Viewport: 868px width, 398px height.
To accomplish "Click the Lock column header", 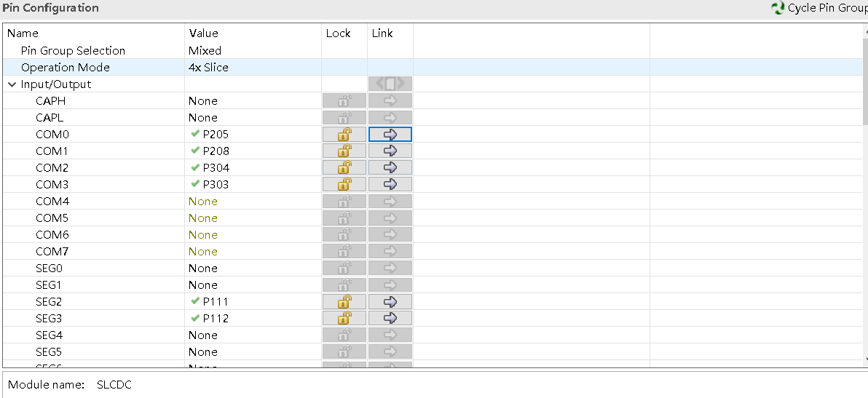I will coord(338,33).
